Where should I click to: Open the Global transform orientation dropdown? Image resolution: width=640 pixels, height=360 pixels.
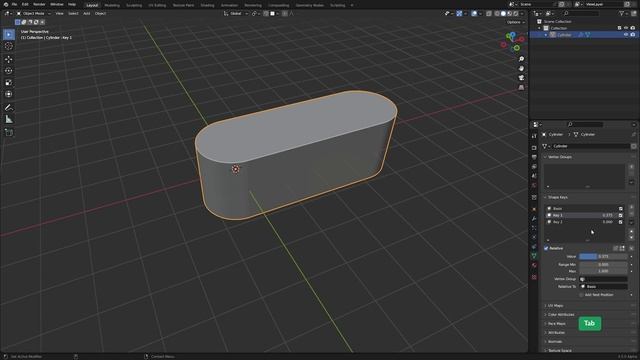pyautogui.click(x=236, y=13)
